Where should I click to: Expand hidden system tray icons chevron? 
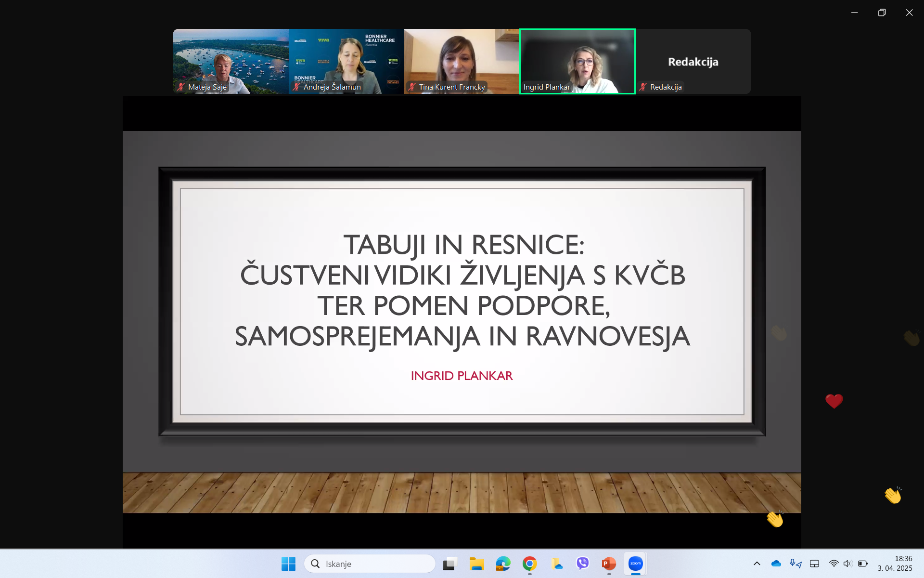757,563
